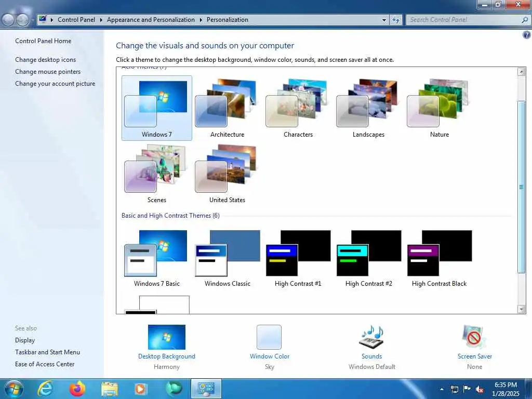Open the Windows Start button
Screen dimensions: 532x399
click(x=14, y=389)
